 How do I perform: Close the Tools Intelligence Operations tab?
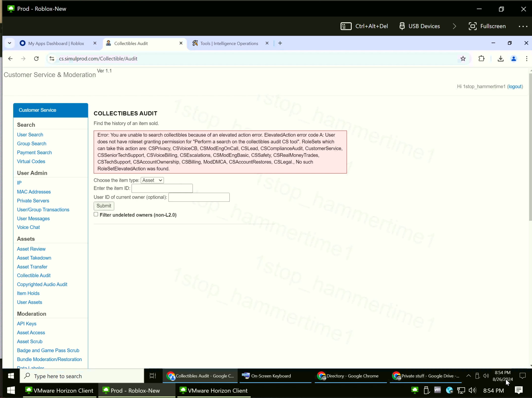[267, 43]
